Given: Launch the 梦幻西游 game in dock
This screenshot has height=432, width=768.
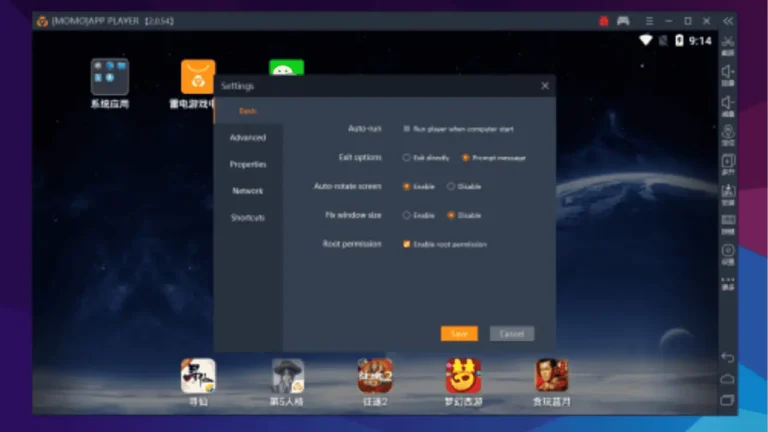Looking at the screenshot, I should [463, 376].
